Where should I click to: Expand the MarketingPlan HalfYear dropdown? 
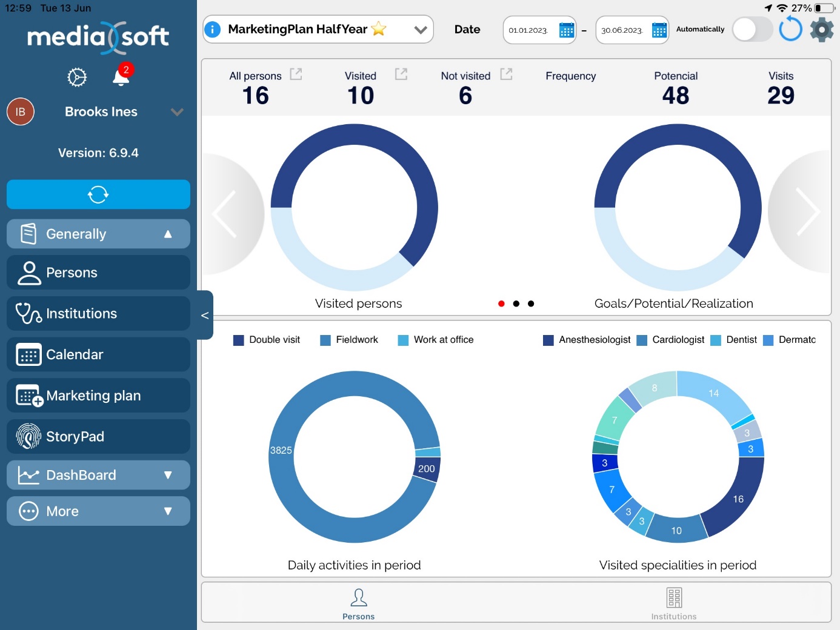tap(421, 30)
